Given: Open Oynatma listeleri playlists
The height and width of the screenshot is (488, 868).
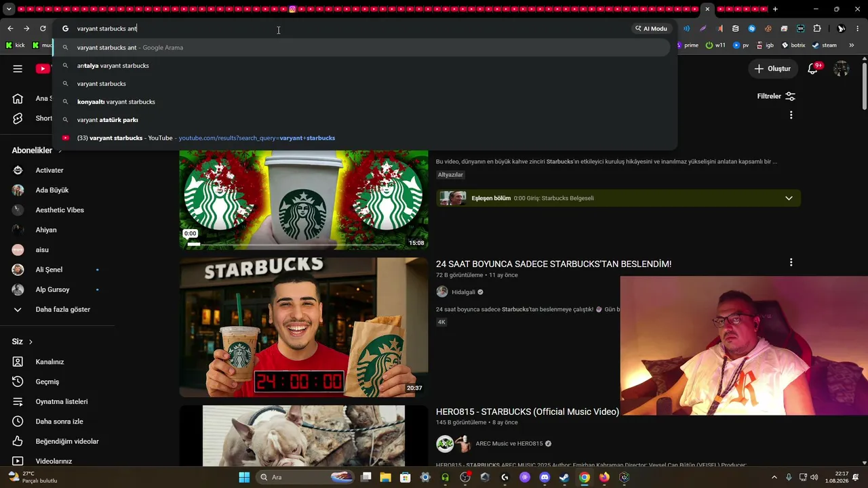Looking at the screenshot, I should tap(62, 402).
